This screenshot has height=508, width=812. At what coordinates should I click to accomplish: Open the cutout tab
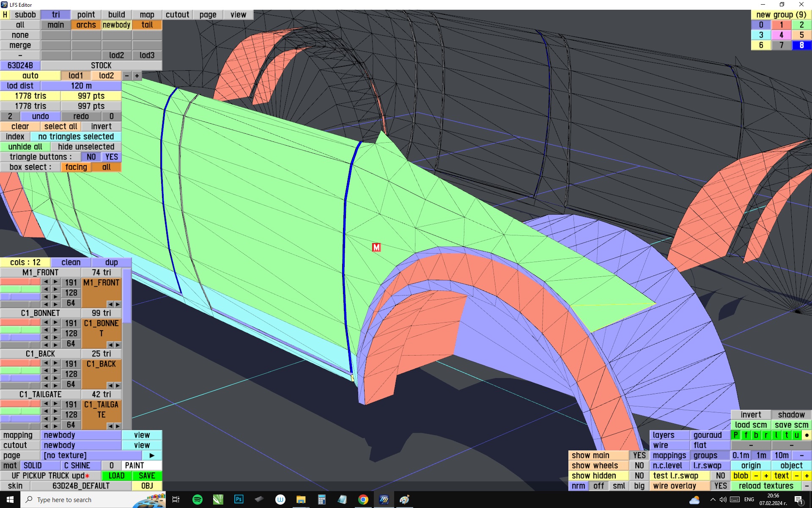(x=177, y=15)
